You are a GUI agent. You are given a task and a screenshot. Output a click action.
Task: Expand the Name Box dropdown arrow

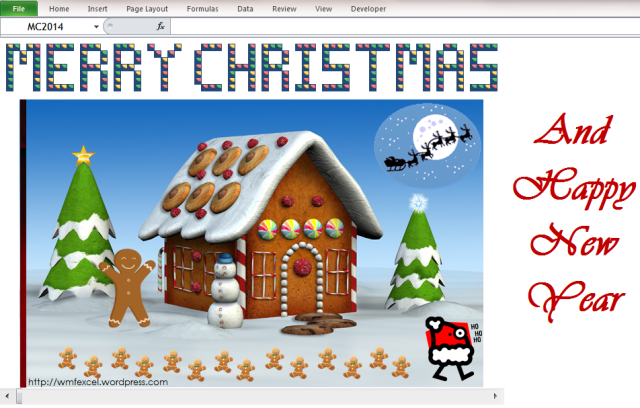[96, 27]
